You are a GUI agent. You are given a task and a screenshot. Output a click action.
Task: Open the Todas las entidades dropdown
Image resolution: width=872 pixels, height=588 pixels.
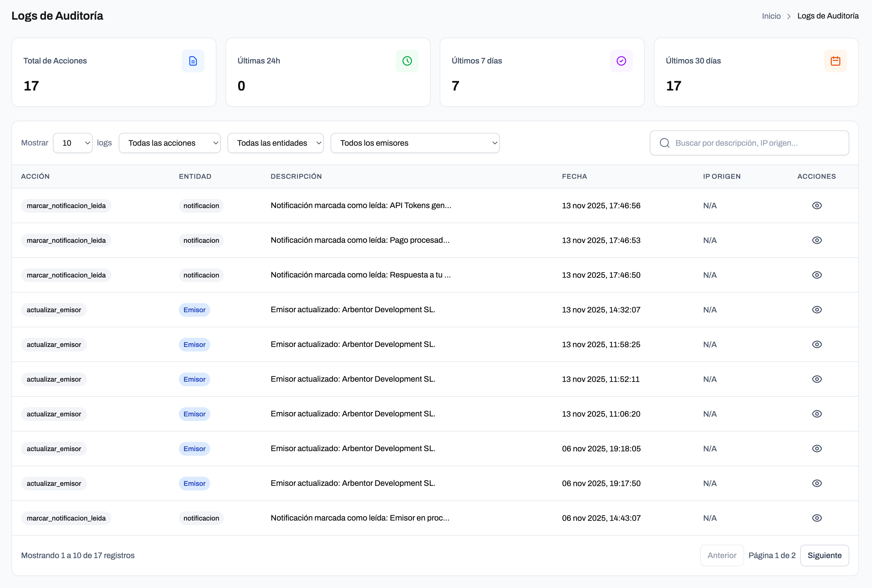tap(275, 143)
